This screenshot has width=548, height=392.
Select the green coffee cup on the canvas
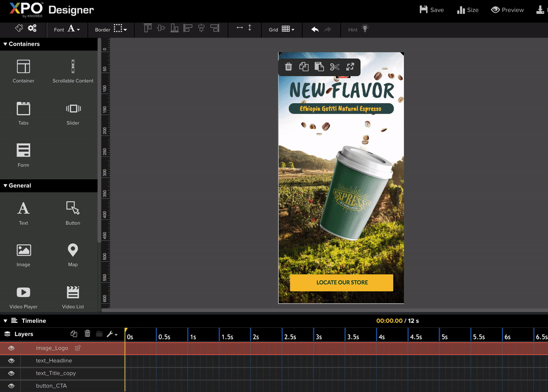pyautogui.click(x=356, y=193)
